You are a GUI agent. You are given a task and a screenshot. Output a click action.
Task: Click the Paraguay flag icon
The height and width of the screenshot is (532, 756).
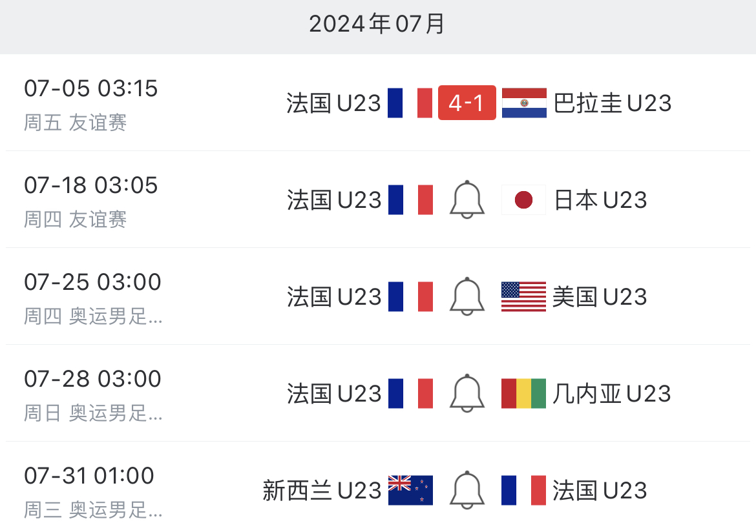(x=524, y=103)
